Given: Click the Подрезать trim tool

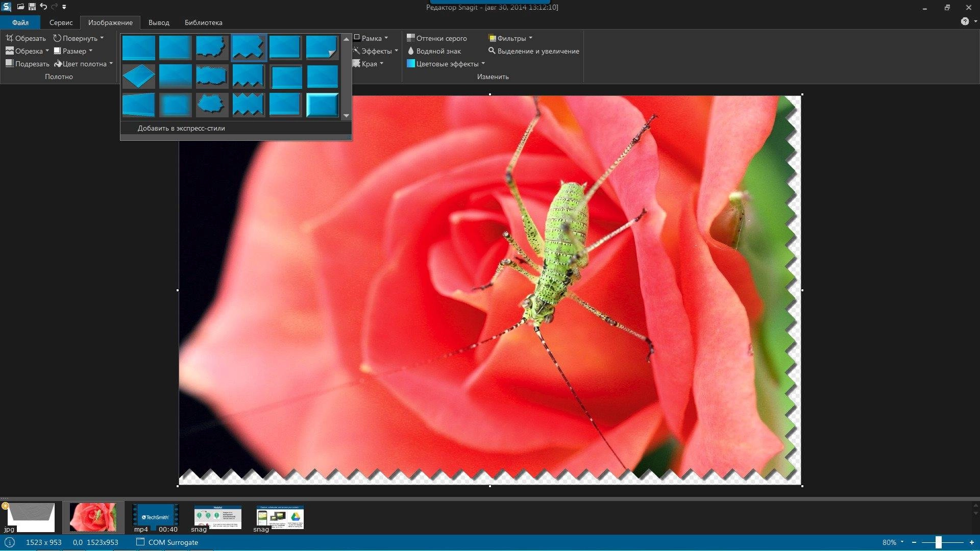Looking at the screenshot, I should 27,64.
